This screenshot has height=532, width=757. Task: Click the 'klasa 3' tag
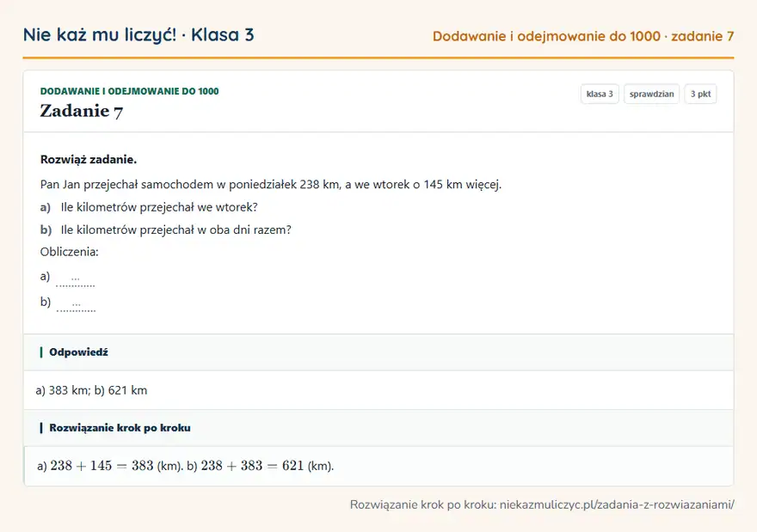[600, 94]
